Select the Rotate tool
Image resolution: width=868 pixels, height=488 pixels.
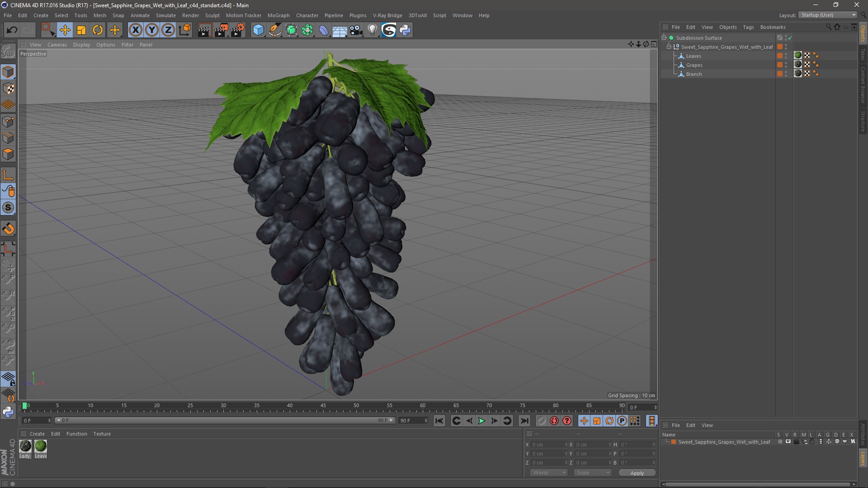98,30
